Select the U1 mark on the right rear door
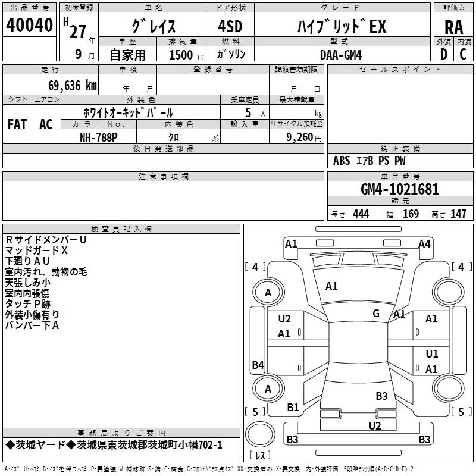The image size is (476, 476). pos(432,354)
